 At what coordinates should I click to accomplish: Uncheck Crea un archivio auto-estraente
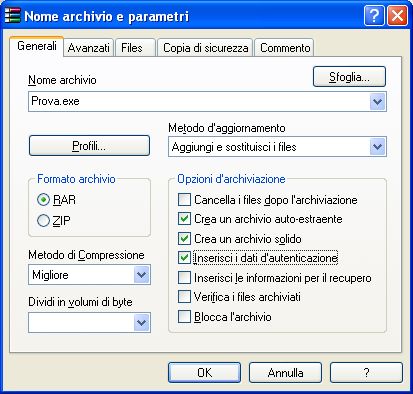184,219
